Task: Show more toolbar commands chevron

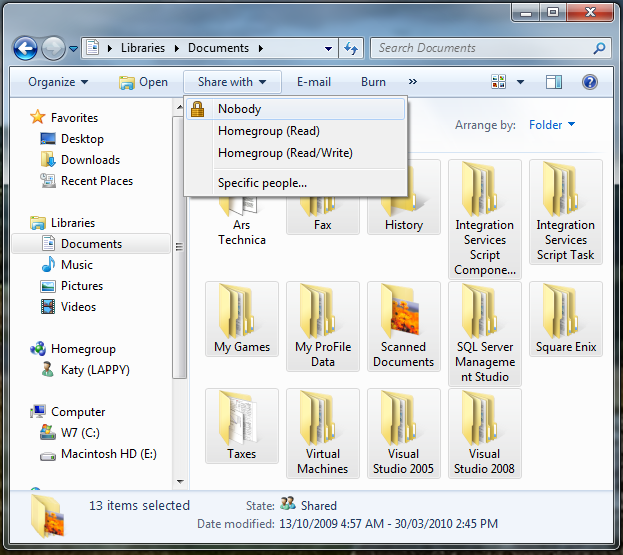Action: pyautogui.click(x=413, y=82)
